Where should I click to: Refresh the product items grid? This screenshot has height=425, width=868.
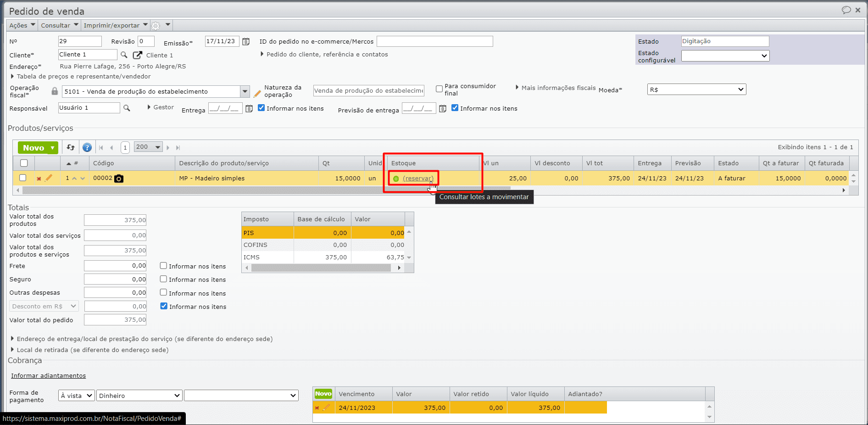(x=71, y=147)
